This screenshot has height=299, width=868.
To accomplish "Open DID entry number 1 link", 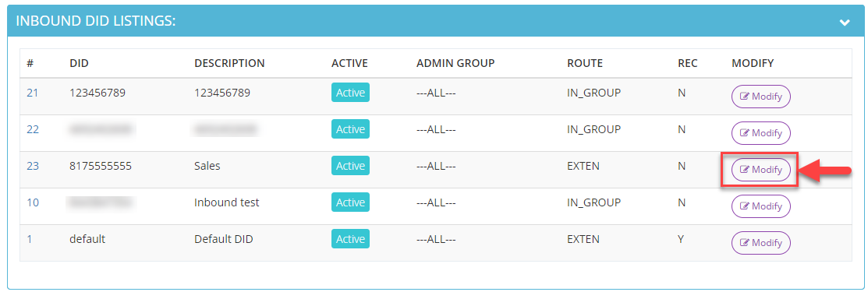I will click(x=30, y=239).
